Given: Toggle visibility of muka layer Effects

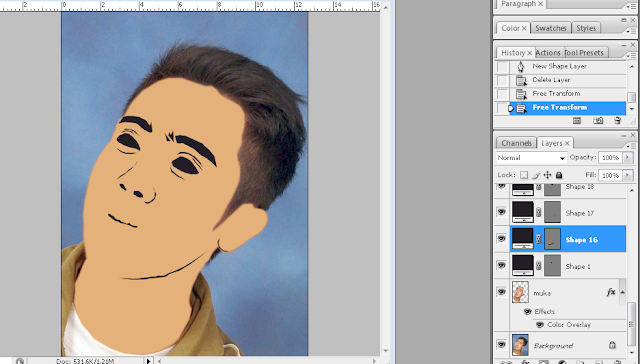Looking at the screenshot, I should click(527, 312).
